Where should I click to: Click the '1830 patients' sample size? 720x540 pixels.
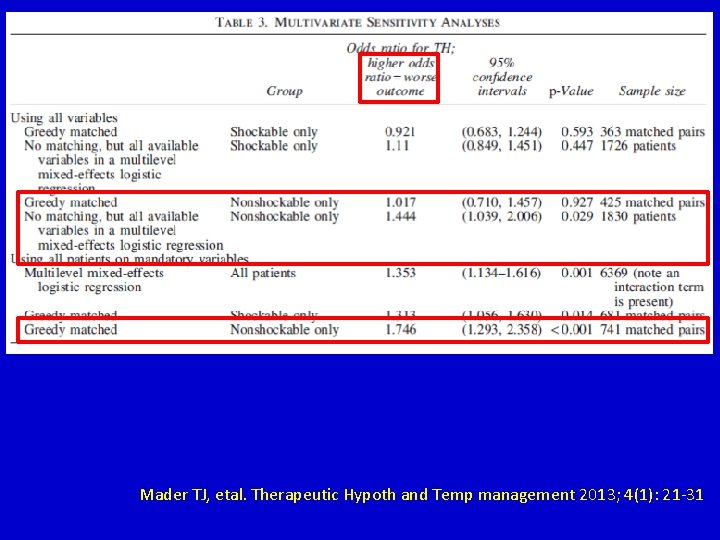638,216
